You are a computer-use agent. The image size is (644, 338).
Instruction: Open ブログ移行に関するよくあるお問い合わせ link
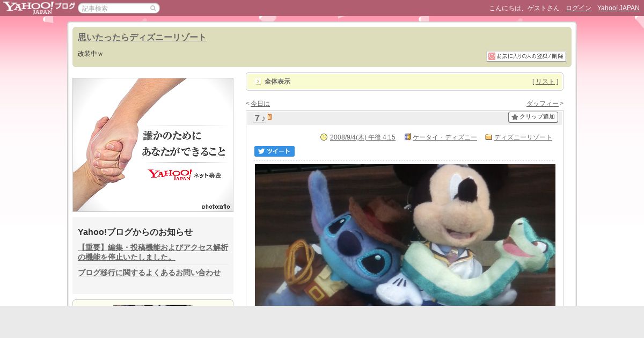pyautogui.click(x=149, y=273)
